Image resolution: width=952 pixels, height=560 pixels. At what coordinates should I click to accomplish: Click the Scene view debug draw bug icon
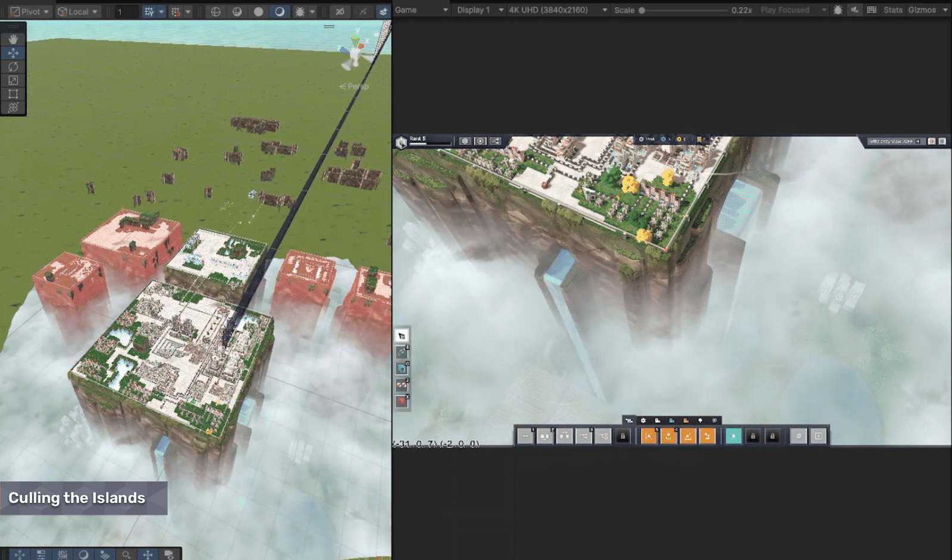(300, 11)
